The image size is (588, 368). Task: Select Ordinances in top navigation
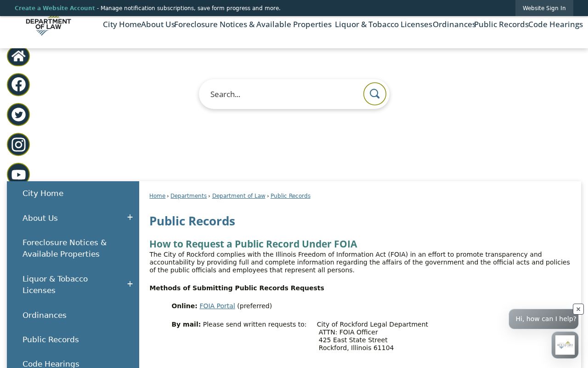click(x=454, y=24)
